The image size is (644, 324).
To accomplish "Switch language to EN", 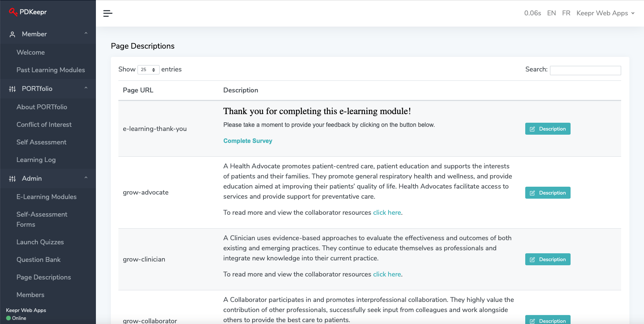I will (x=551, y=13).
